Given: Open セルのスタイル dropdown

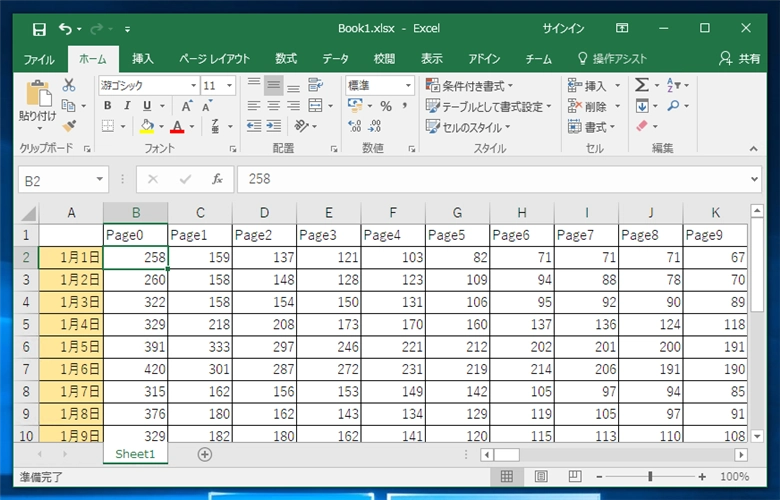Looking at the screenshot, I should click(x=469, y=127).
